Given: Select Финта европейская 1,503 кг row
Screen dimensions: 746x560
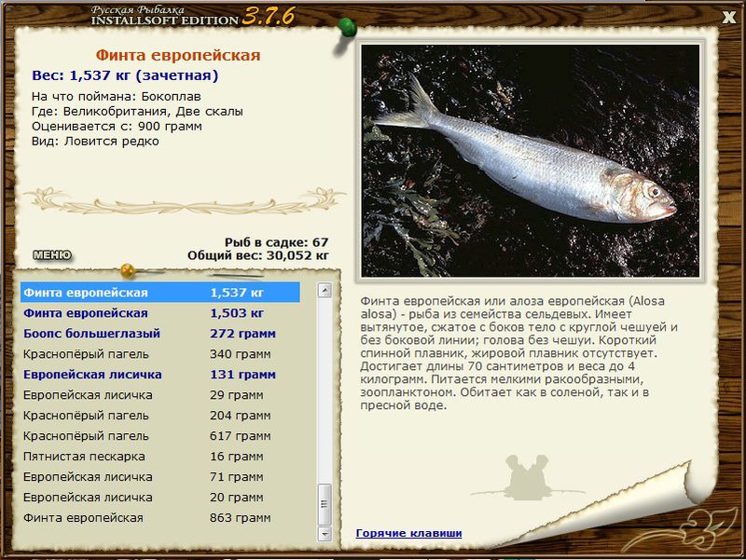Looking at the screenshot, I should (160, 313).
